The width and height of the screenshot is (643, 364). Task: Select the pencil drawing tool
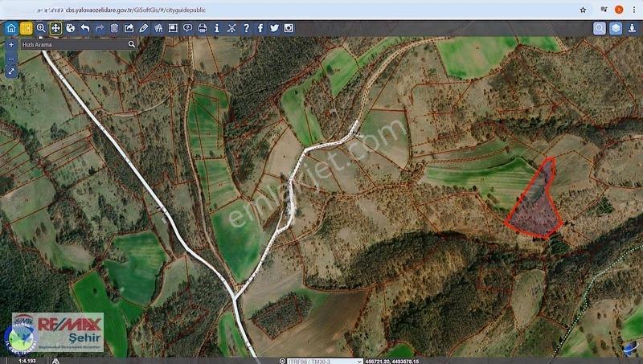click(144, 28)
